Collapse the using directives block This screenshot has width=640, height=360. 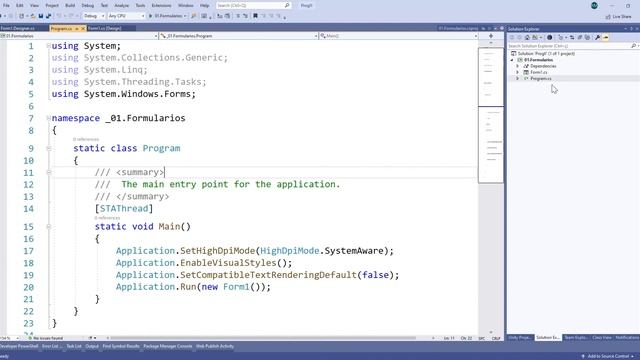49,46
